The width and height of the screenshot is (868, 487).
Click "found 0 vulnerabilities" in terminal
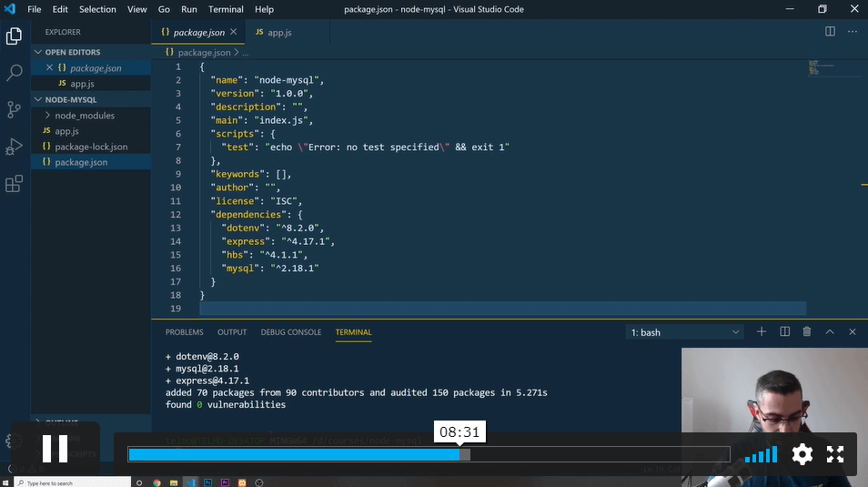coord(226,405)
